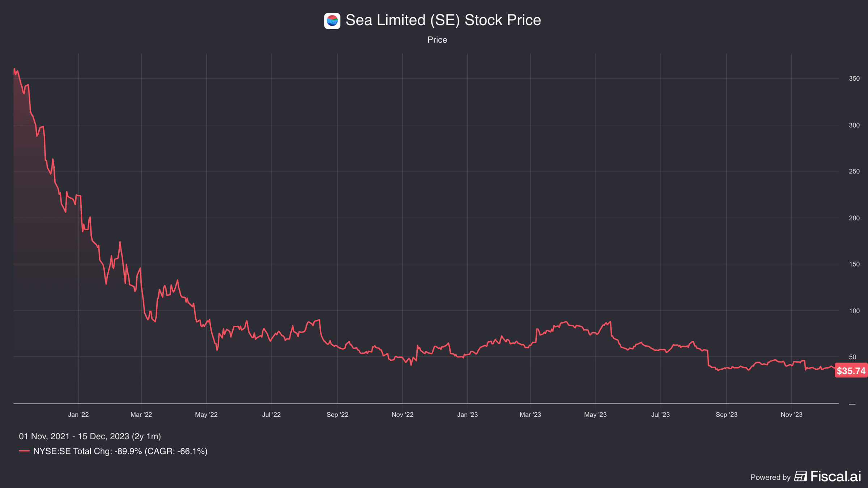Click the Sep '22 axis label

click(x=337, y=415)
